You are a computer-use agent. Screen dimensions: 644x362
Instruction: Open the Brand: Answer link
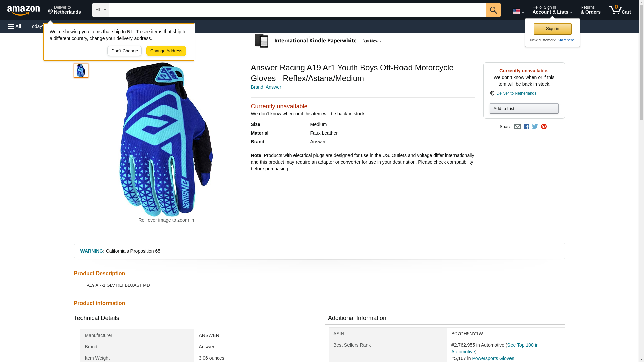point(266,87)
